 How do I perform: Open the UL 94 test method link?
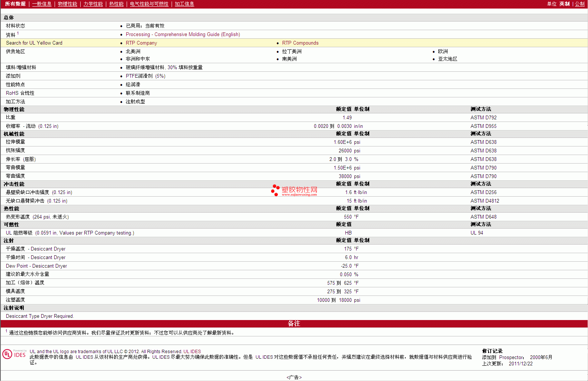click(x=477, y=233)
